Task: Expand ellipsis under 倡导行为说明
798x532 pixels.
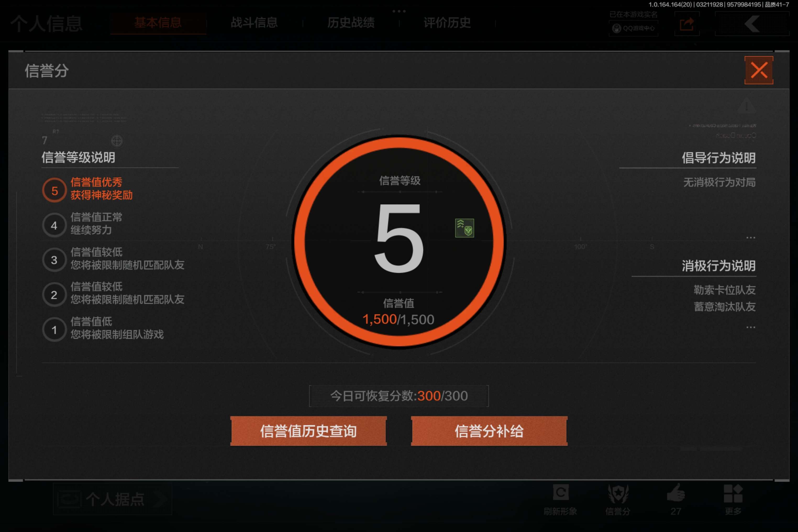Action: tap(751, 237)
